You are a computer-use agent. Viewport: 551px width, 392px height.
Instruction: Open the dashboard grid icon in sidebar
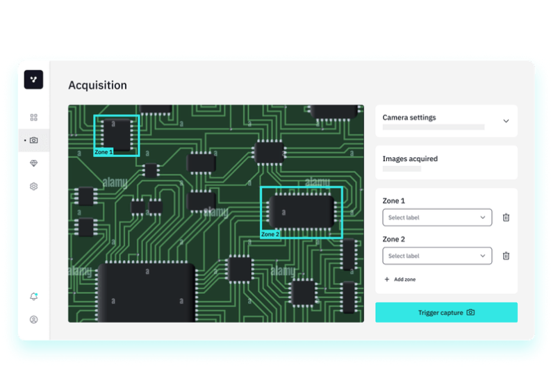coord(33,117)
